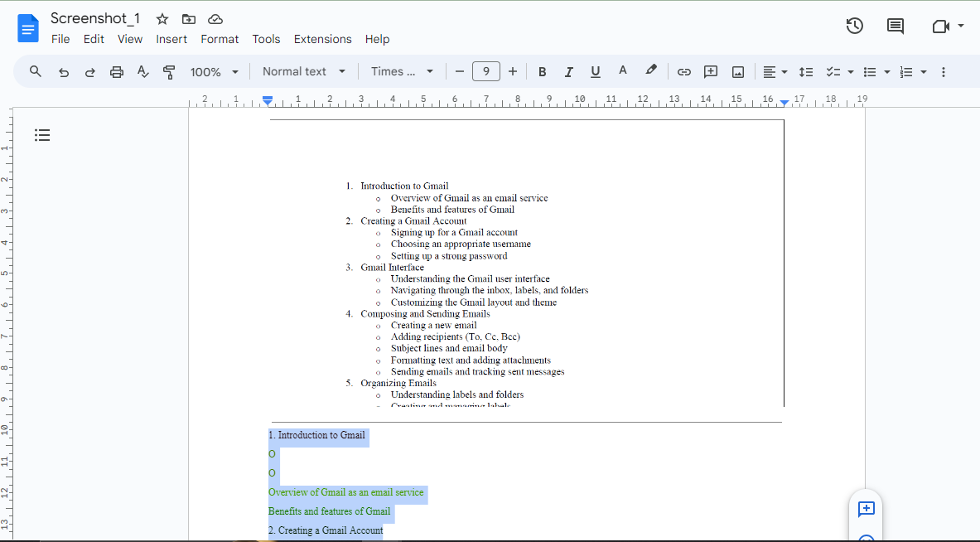980x542 pixels.
Task: Increase font size with plus
Action: (513, 71)
